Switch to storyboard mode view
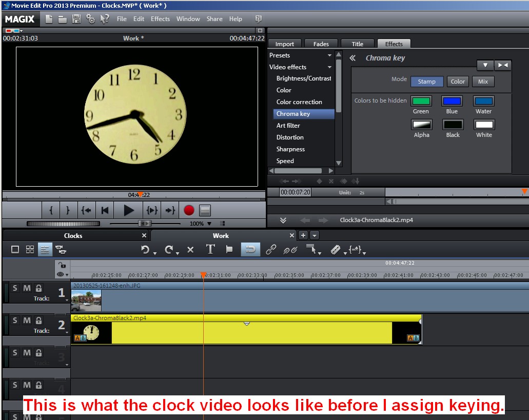The width and height of the screenshot is (529, 420). [15, 249]
